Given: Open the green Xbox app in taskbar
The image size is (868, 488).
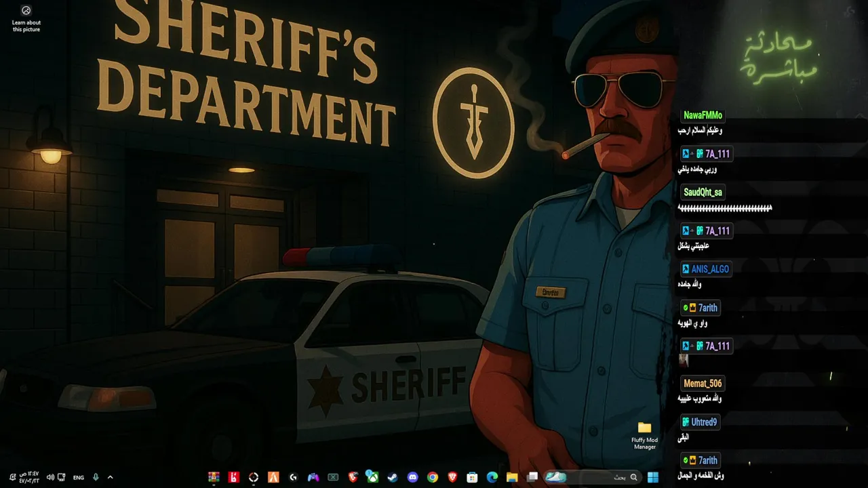Looking at the screenshot, I should [x=372, y=477].
